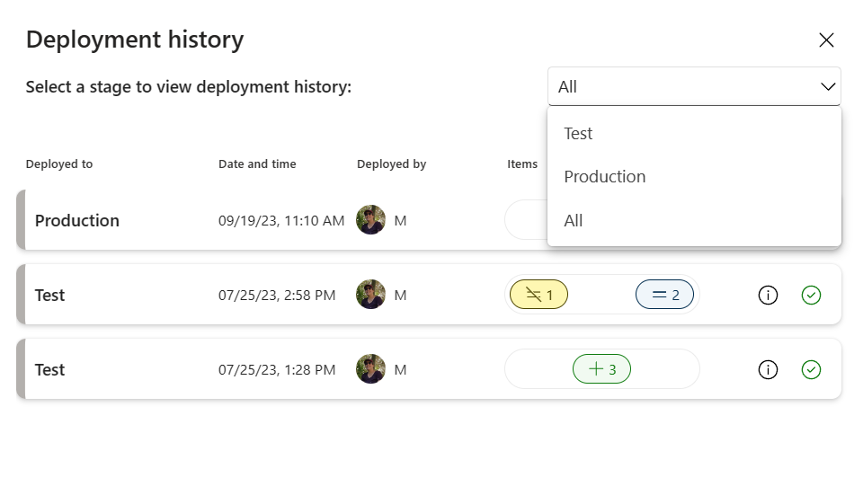Open the Test deployment from 1:28 PM
Image resolution: width=863 pixels, height=504 pixels.
coord(50,369)
